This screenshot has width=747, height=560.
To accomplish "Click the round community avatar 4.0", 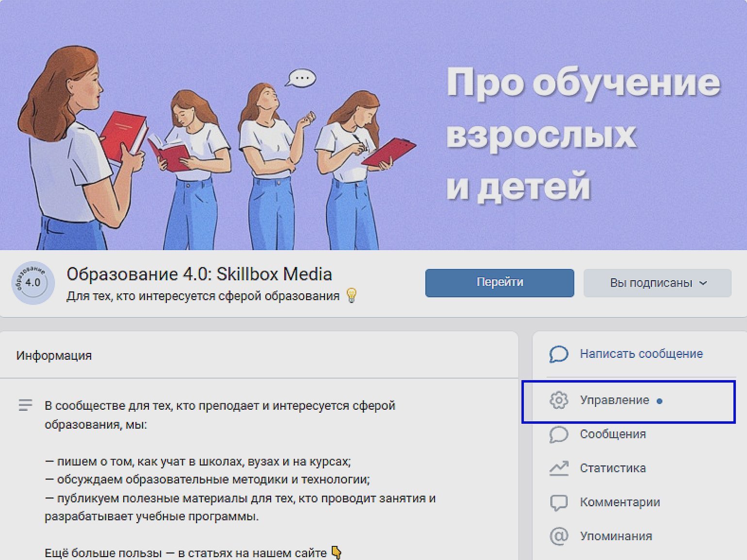I will pyautogui.click(x=33, y=283).
